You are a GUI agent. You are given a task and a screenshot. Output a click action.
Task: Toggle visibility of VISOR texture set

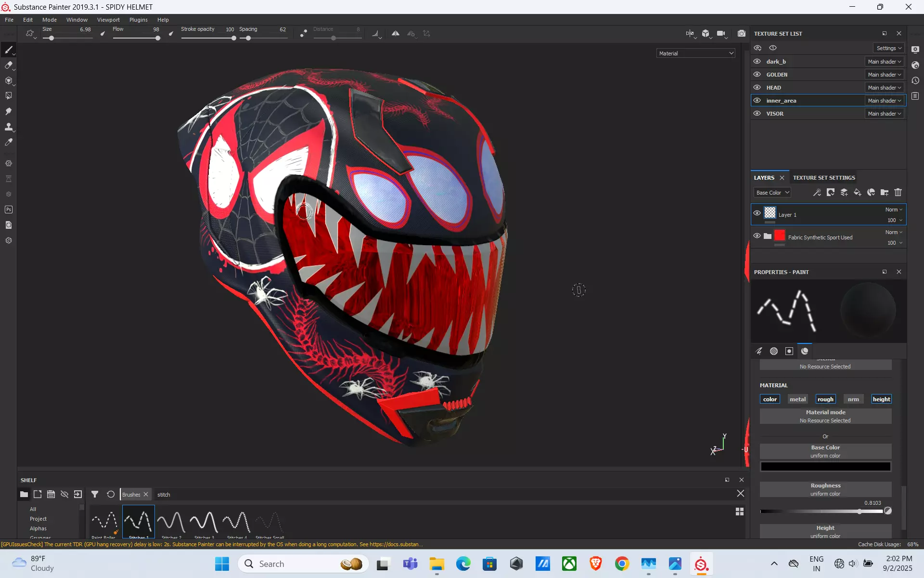(x=757, y=114)
